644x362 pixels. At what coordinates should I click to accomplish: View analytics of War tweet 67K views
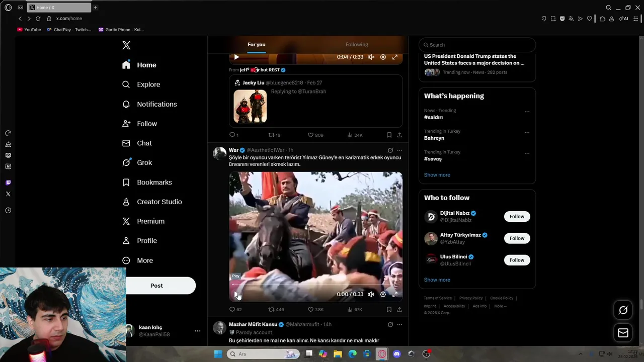[355, 309]
